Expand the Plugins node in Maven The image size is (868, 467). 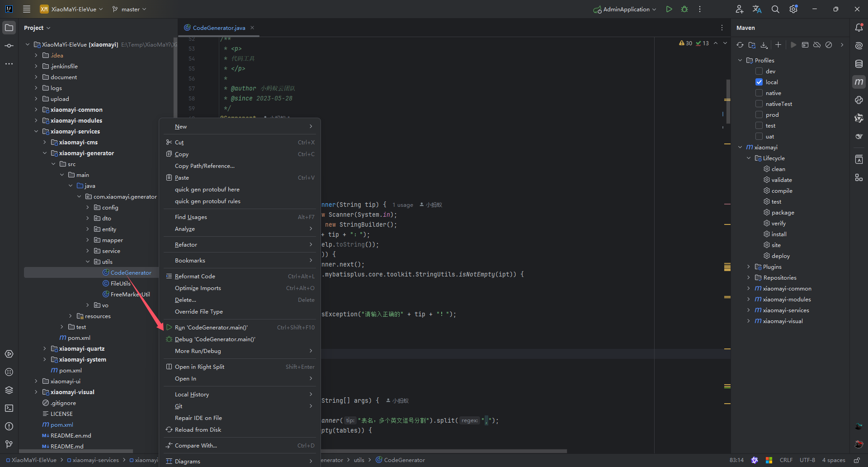749,267
